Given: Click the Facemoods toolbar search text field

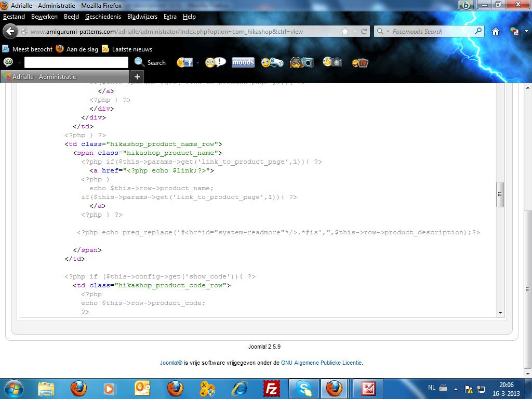Looking at the screenshot, I should pos(76,62).
